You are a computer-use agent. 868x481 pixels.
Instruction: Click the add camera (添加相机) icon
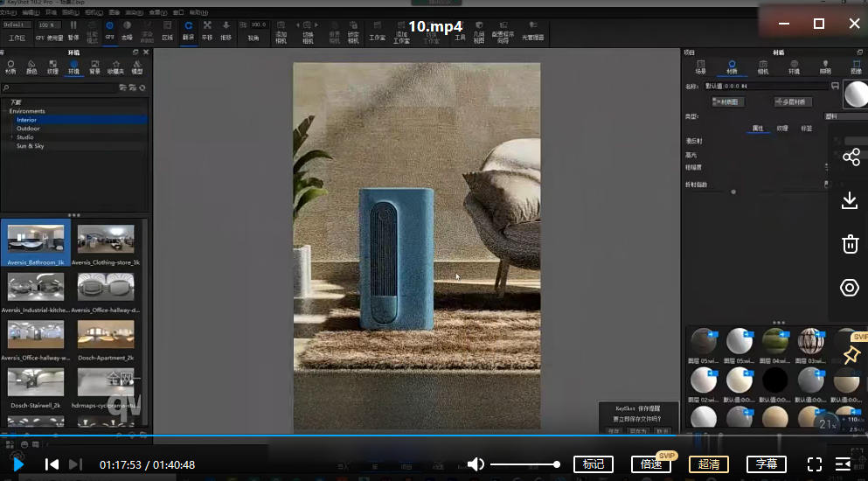point(281,31)
